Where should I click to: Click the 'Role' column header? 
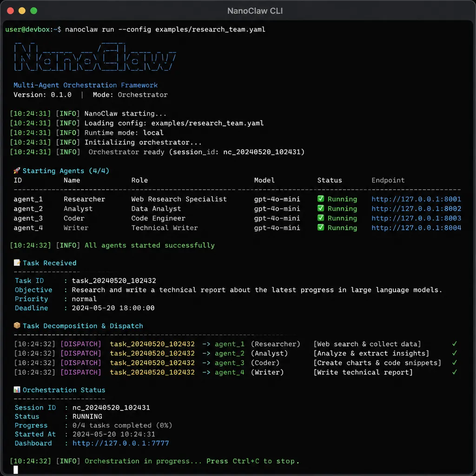[x=139, y=180]
